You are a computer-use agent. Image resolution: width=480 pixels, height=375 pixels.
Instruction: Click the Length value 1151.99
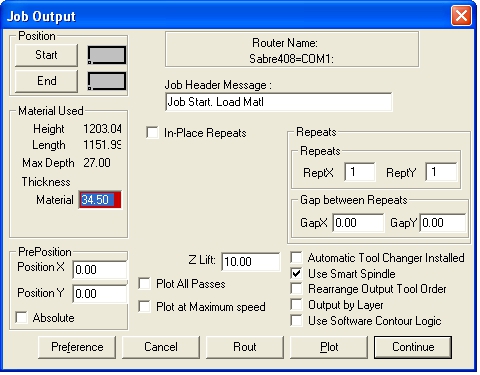click(102, 145)
